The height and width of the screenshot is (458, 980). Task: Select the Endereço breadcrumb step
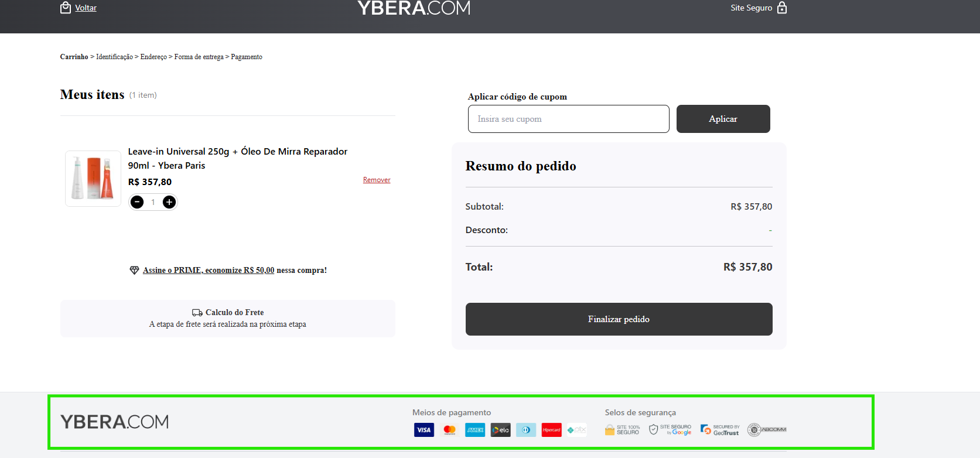pos(153,57)
